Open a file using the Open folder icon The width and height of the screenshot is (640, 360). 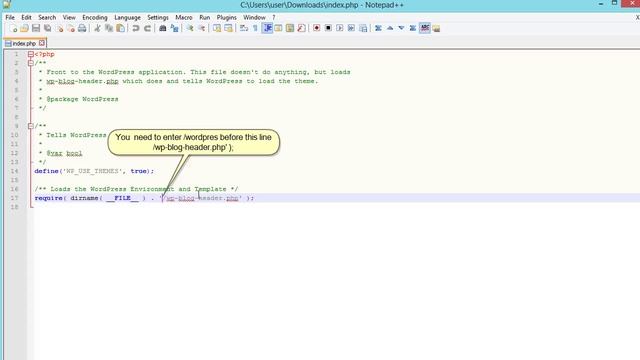pos(24,28)
